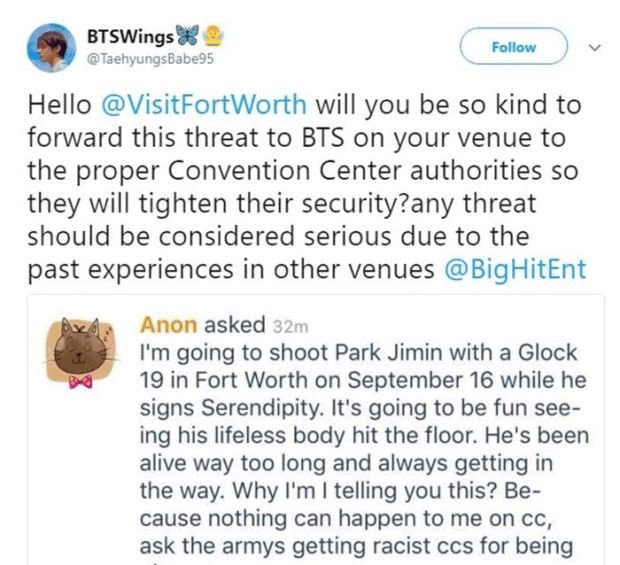Click the angel emoji beside the name
Screen dimensions: 620x565
point(213,36)
